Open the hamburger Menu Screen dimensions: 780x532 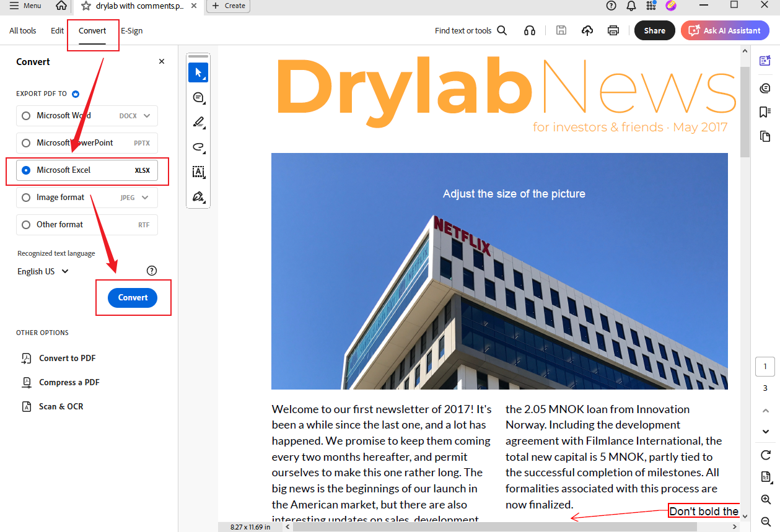(x=25, y=6)
